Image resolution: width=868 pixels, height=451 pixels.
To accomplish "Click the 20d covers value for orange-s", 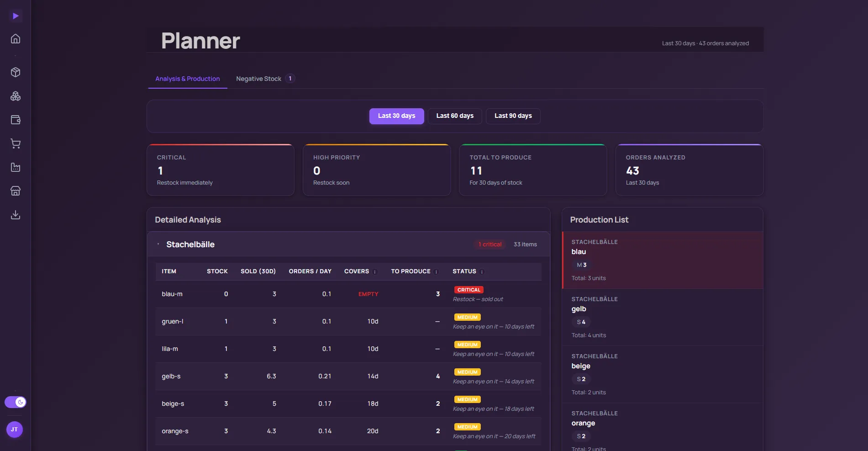I will tap(373, 431).
